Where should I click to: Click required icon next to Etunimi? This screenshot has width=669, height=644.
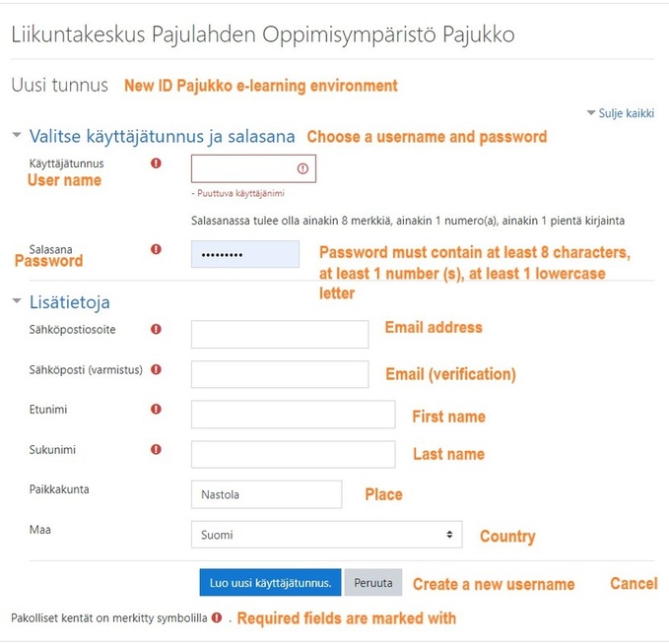(156, 409)
